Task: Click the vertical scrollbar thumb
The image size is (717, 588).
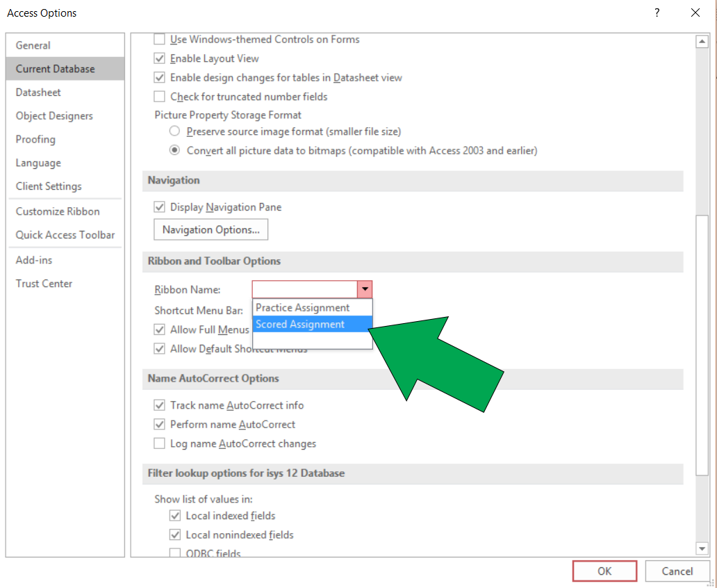Action: (x=702, y=345)
